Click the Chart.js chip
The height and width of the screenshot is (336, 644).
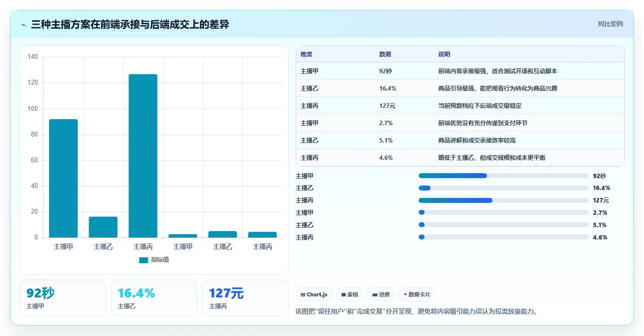(x=314, y=294)
